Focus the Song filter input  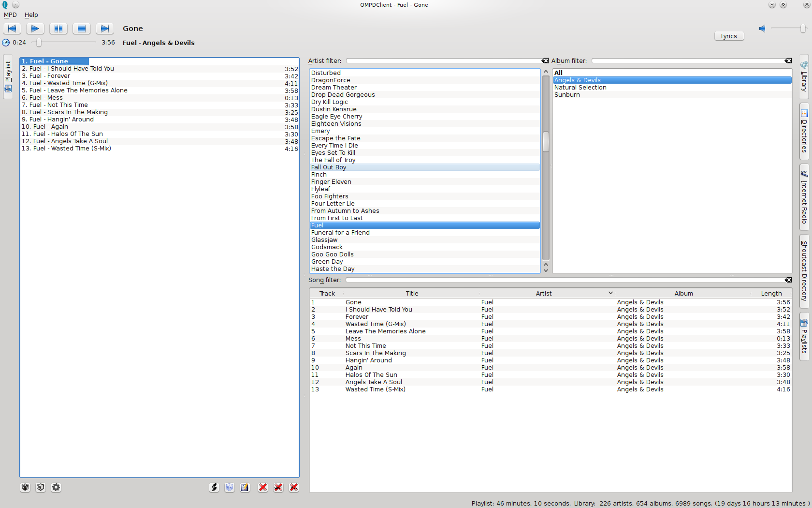point(565,280)
